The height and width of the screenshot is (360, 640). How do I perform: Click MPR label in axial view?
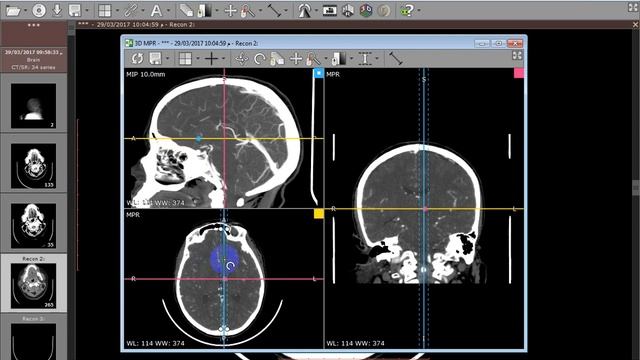pos(133,215)
